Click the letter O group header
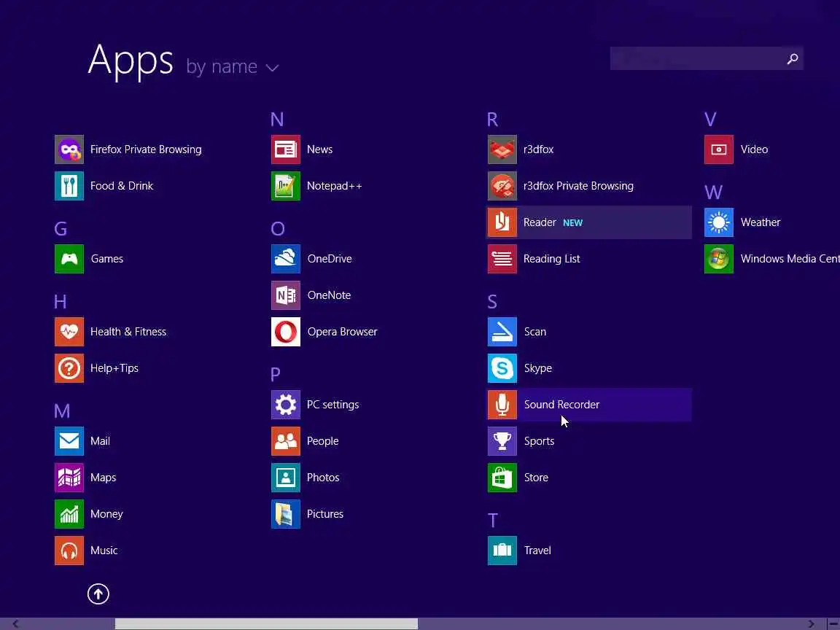840x630 pixels. [278, 229]
